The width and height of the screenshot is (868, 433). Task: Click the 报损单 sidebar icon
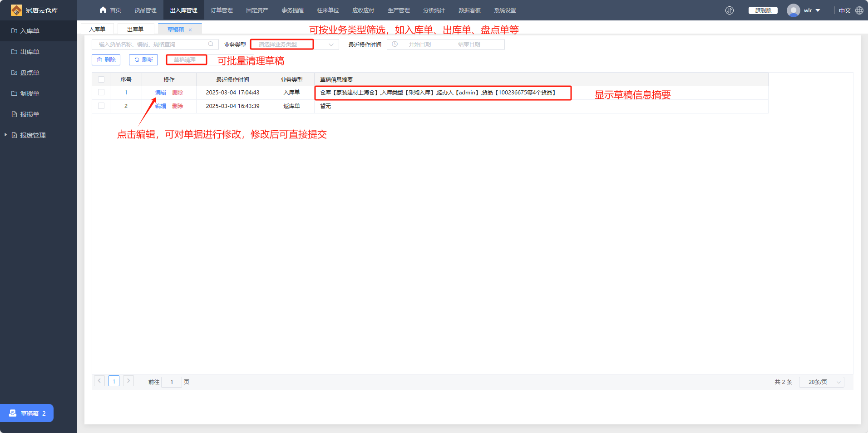click(x=14, y=114)
